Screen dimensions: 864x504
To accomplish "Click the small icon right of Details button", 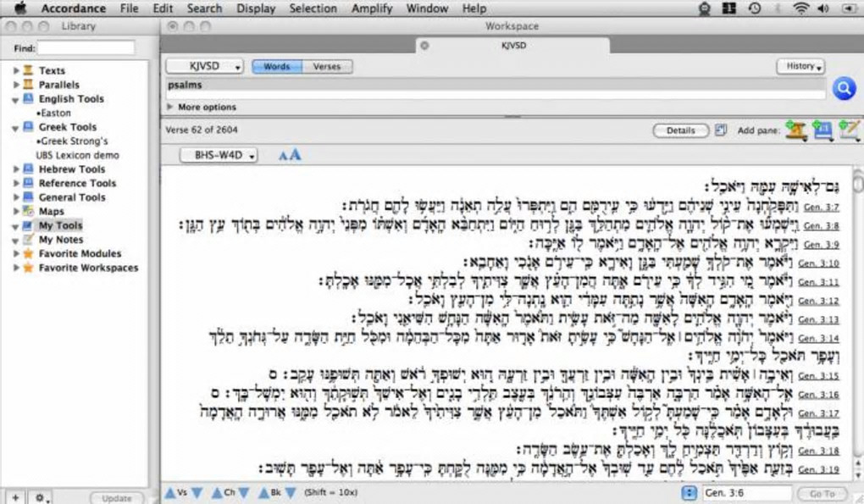I will pyautogui.click(x=720, y=130).
